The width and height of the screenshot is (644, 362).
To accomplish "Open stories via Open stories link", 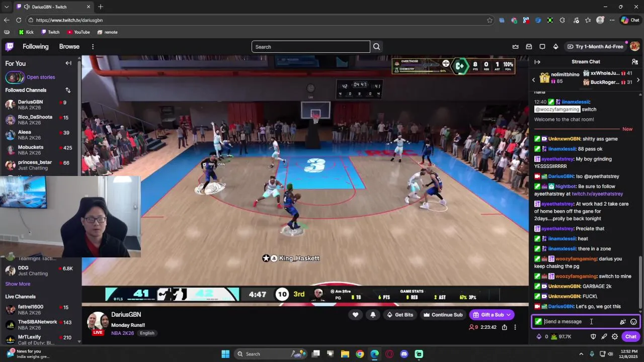I will [41, 77].
